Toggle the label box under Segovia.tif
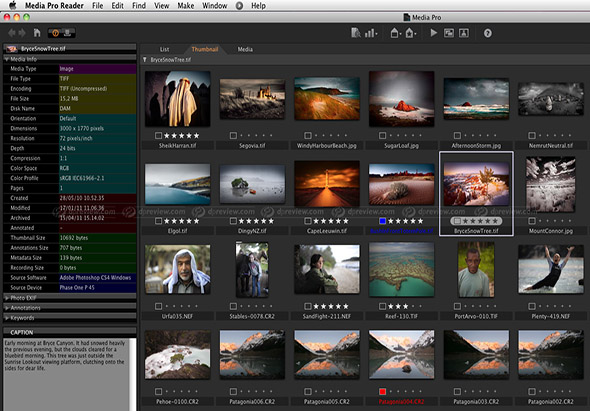The height and width of the screenshot is (411, 590). (x=233, y=135)
